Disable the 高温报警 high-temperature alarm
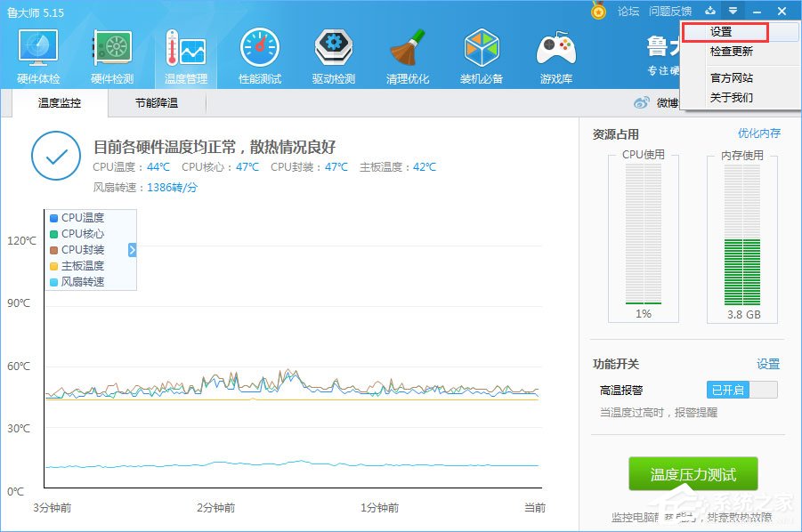The height and width of the screenshot is (532, 802). pyautogui.click(x=741, y=389)
